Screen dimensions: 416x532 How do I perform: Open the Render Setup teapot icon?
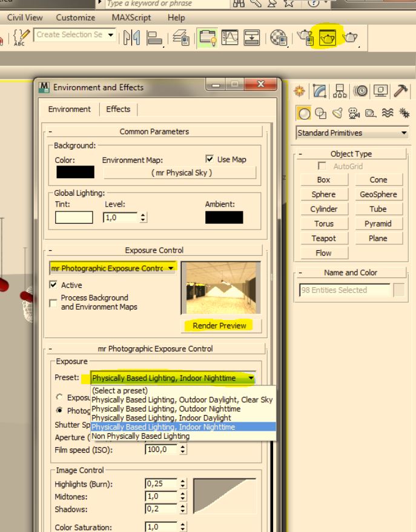305,38
